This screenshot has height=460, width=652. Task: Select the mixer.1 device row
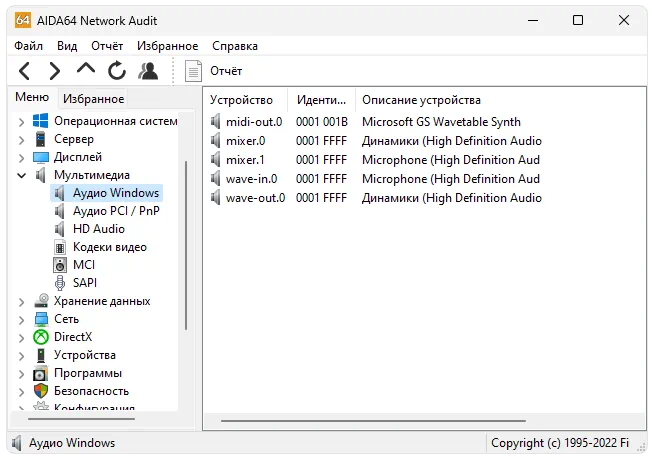click(x=375, y=160)
